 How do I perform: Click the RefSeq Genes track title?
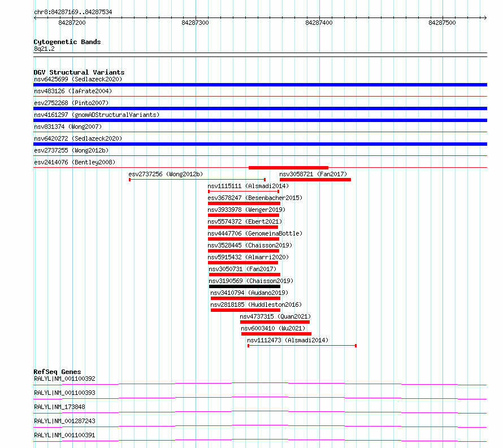click(57, 372)
